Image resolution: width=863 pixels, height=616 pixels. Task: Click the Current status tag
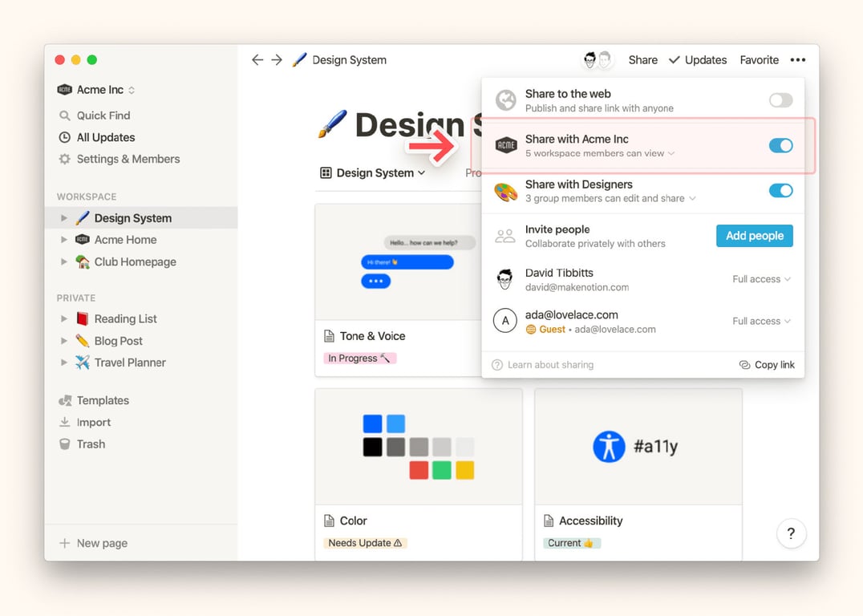(x=571, y=543)
